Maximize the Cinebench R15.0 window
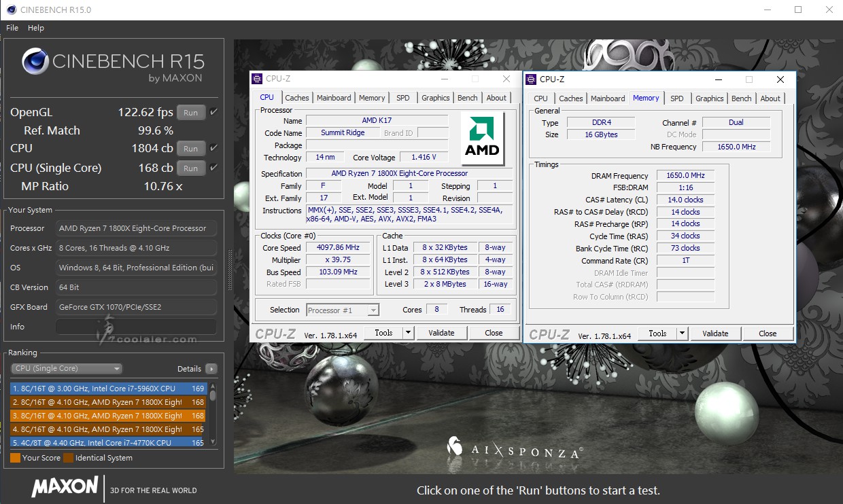Viewport: 843px width, 504px height. tap(798, 10)
